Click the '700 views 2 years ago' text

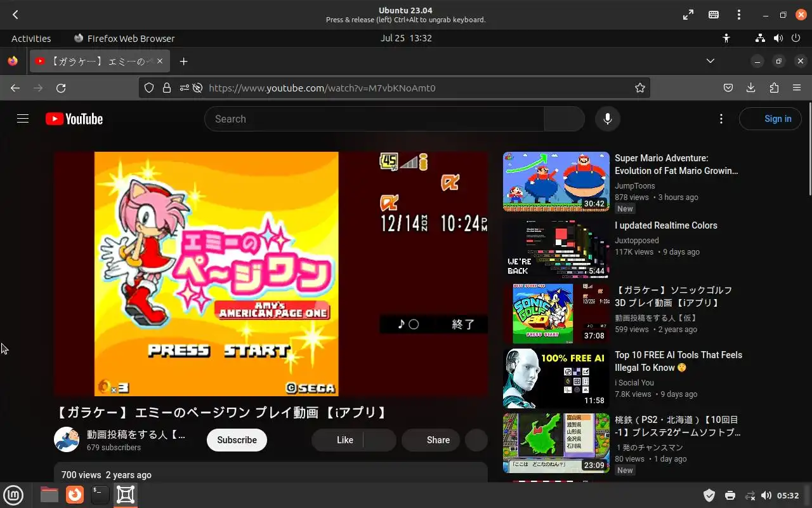pos(107,475)
